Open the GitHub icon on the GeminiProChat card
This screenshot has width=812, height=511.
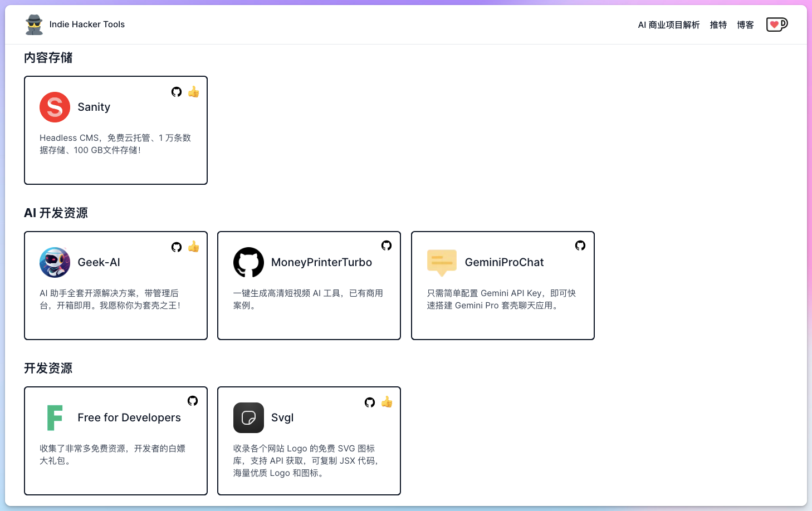tap(580, 245)
